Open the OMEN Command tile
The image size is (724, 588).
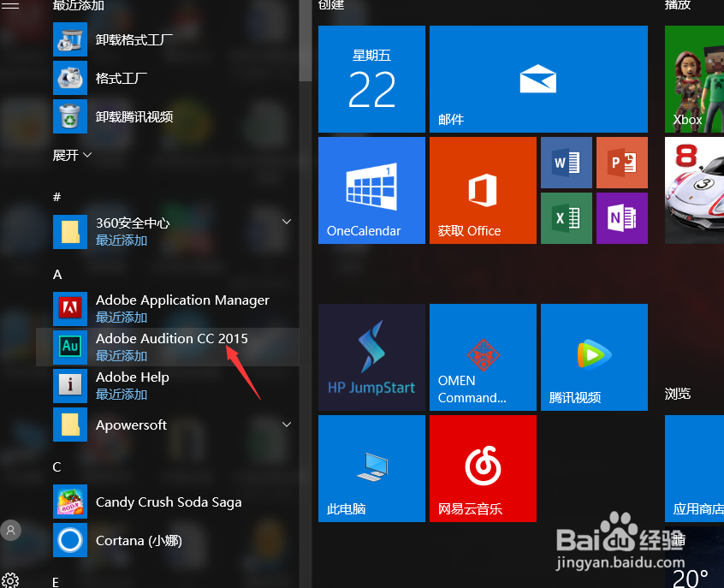[x=483, y=357]
